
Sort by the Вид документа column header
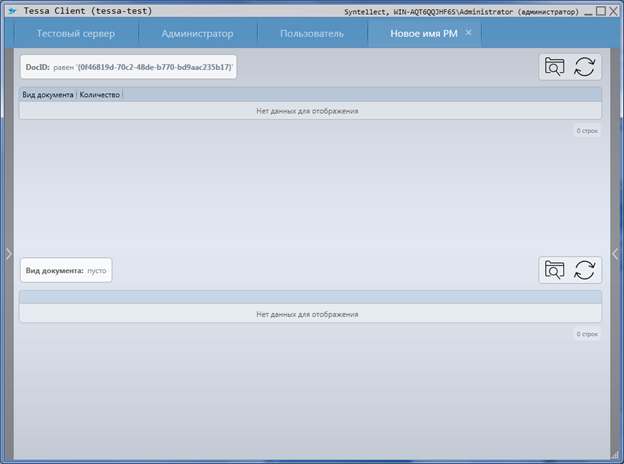pyautogui.click(x=48, y=95)
